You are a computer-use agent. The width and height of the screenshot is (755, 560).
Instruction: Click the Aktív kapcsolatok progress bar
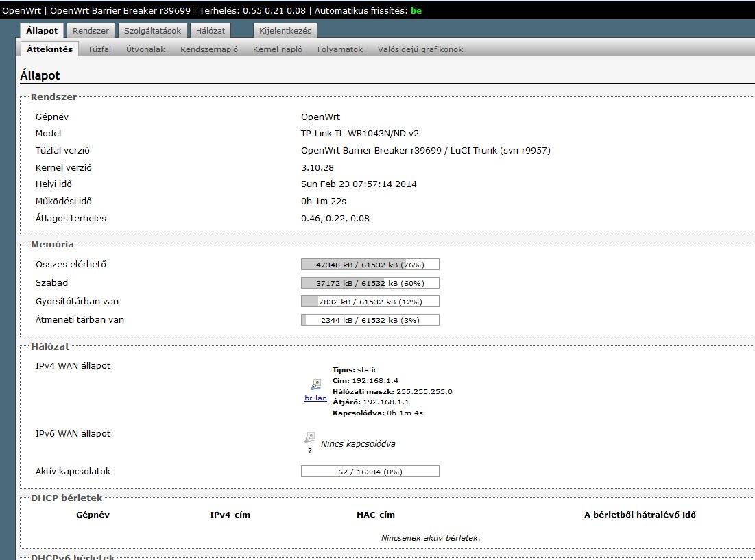pos(370,472)
